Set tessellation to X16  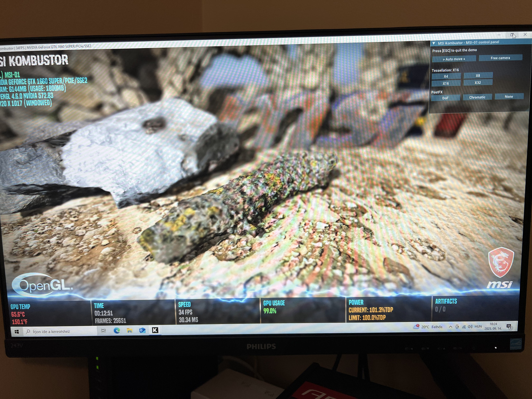point(446,83)
